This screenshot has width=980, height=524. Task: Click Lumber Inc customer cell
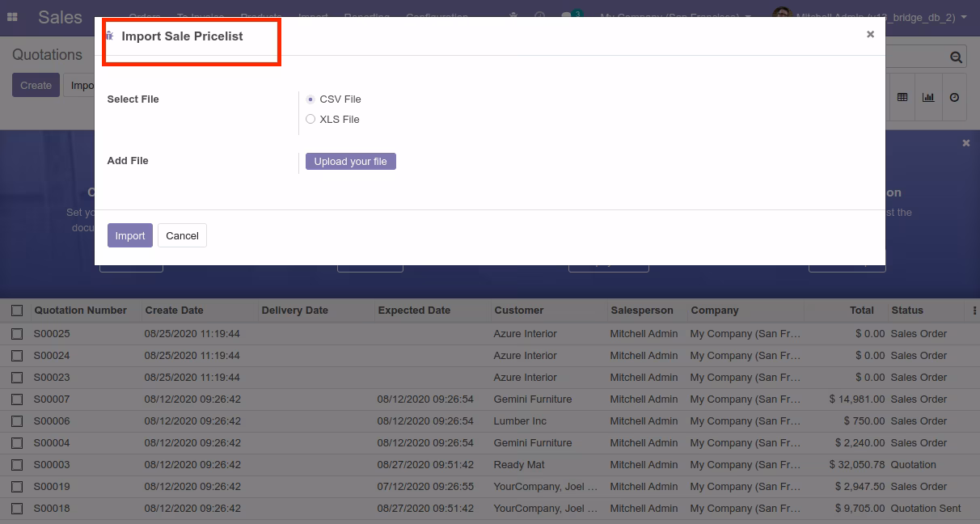[520, 421]
